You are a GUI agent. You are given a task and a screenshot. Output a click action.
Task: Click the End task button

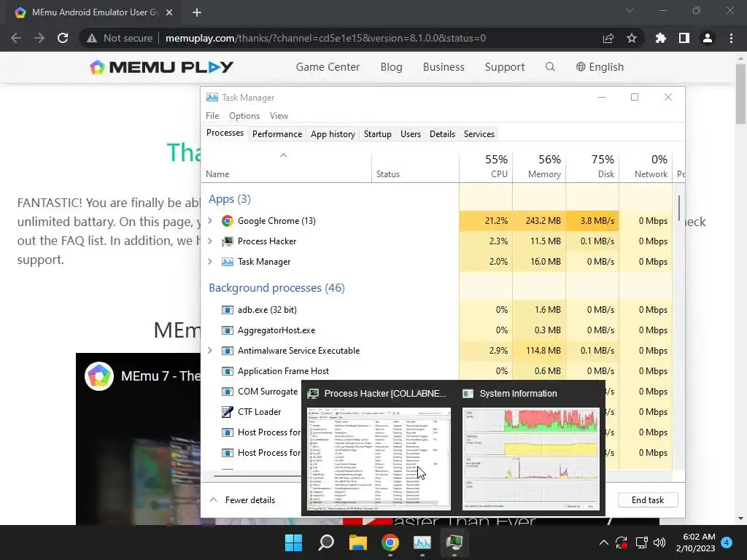[648, 500]
